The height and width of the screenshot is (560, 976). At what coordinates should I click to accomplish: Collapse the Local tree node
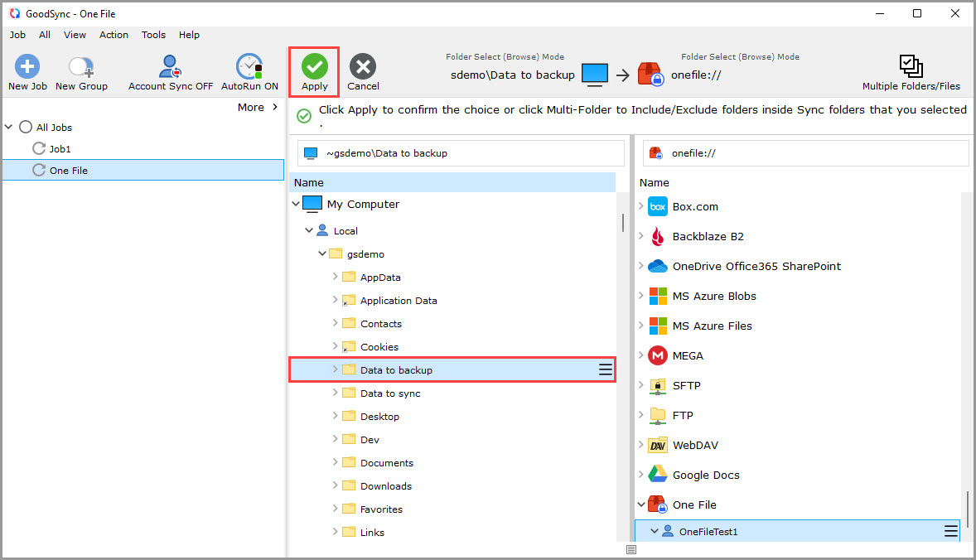click(x=309, y=230)
